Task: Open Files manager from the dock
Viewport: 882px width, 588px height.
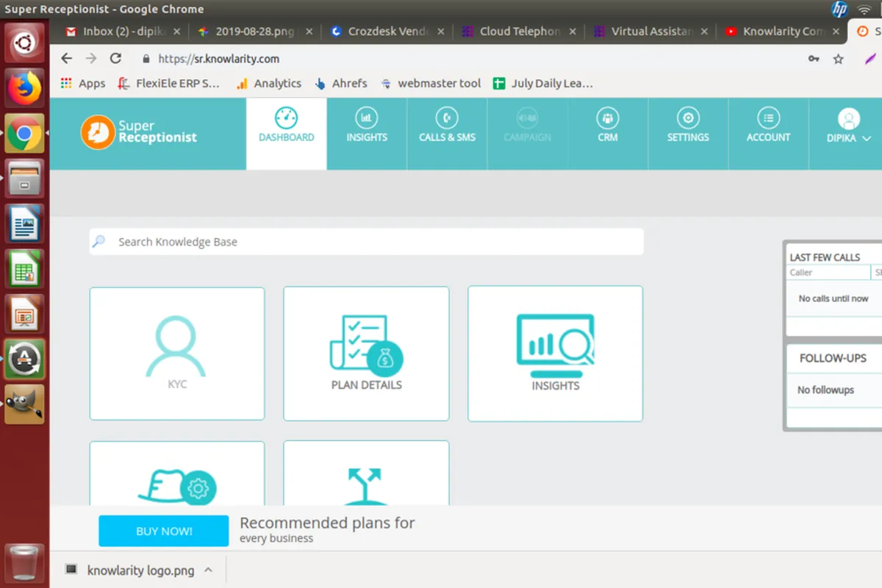Action: [24, 179]
